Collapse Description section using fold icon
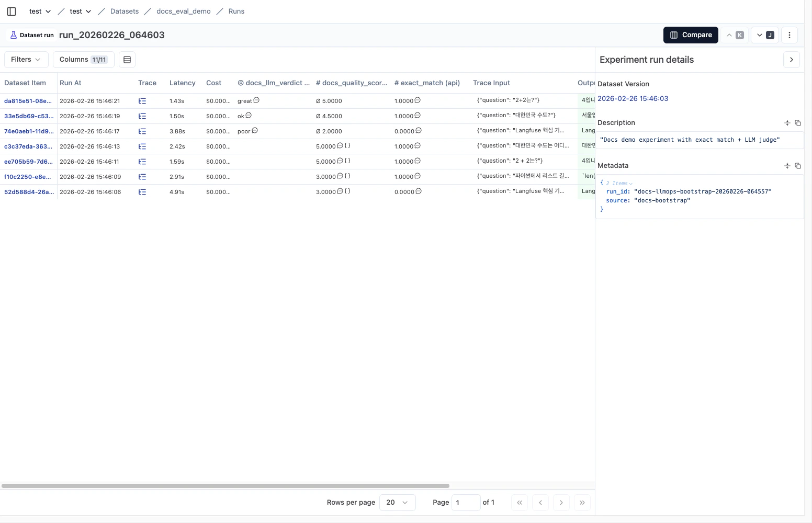812x523 pixels. [x=787, y=123]
